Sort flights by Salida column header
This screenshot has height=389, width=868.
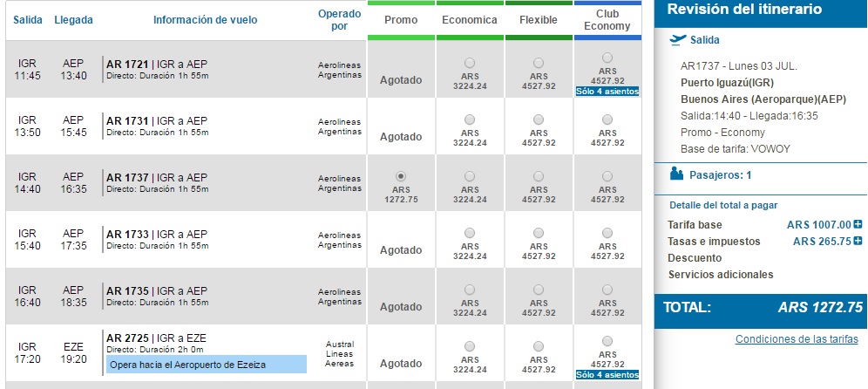pyautogui.click(x=28, y=20)
